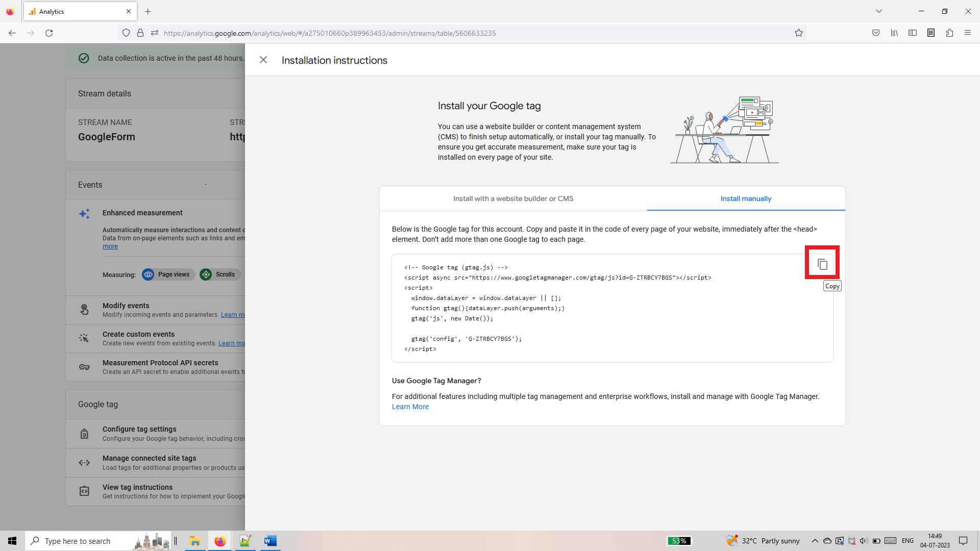
Task: Open Modify events row
Action: tap(156, 310)
